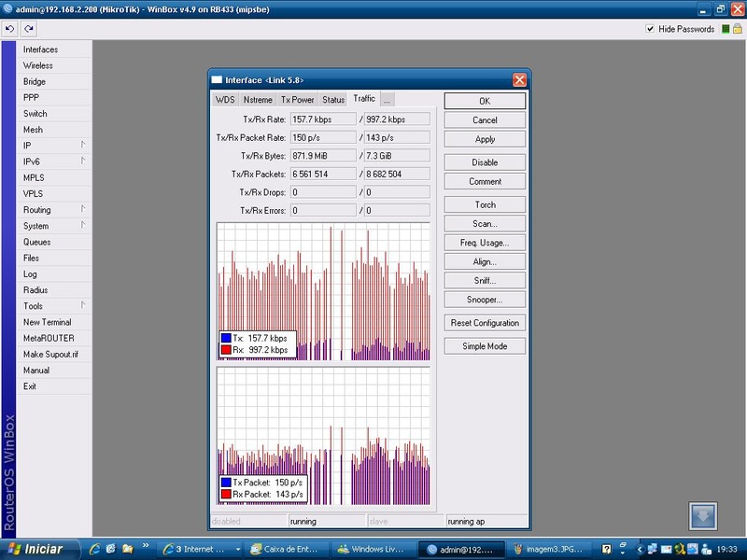Click the Tx/Rx Rate value field

(x=323, y=119)
